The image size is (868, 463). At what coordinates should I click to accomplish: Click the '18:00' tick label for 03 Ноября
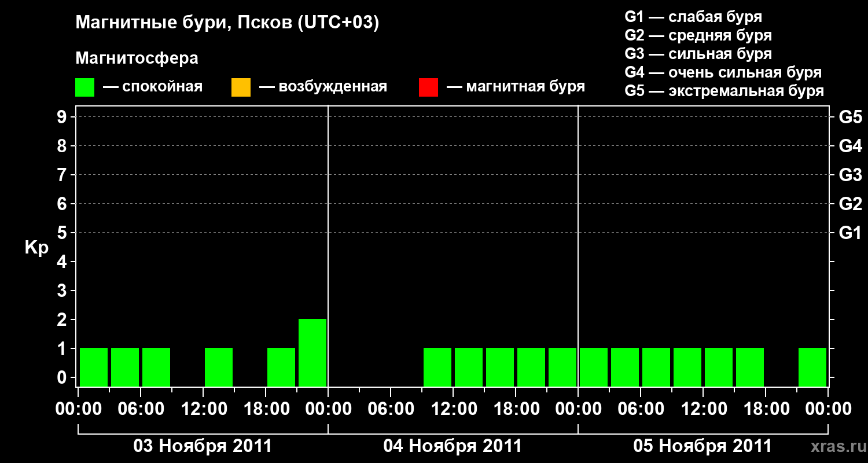(266, 409)
